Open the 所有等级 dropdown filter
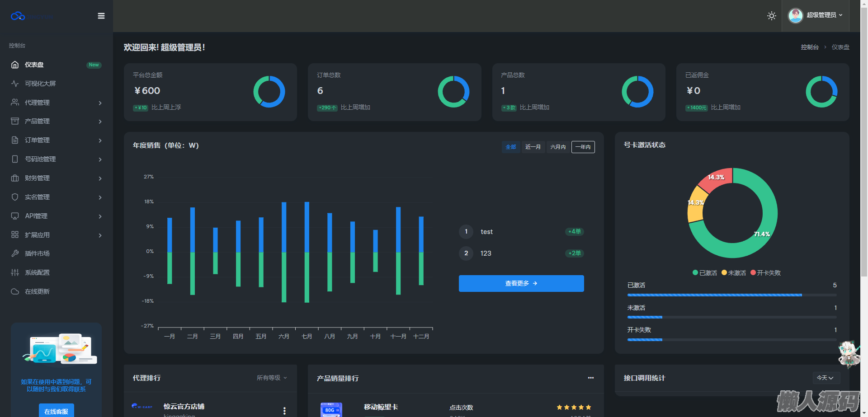 (x=272, y=378)
